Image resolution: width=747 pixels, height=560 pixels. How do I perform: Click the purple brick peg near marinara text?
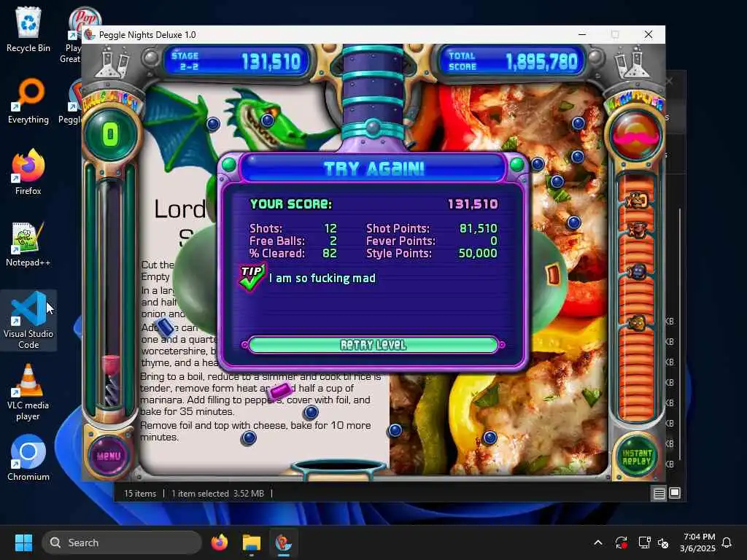(279, 392)
